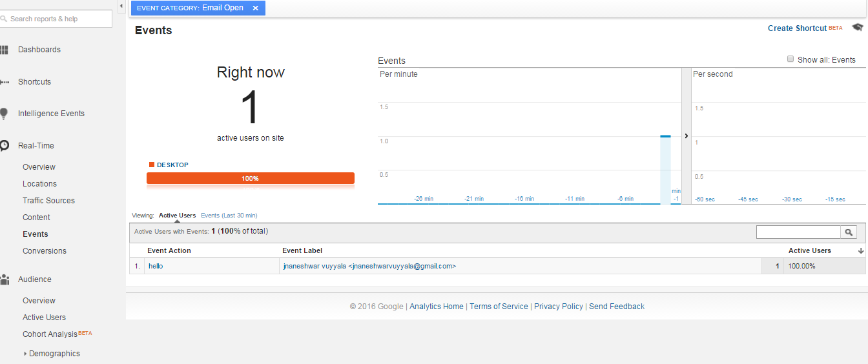Image resolution: width=868 pixels, height=364 pixels.
Task: Collapse the sidebar with the arrow handle
Action: click(122, 6)
